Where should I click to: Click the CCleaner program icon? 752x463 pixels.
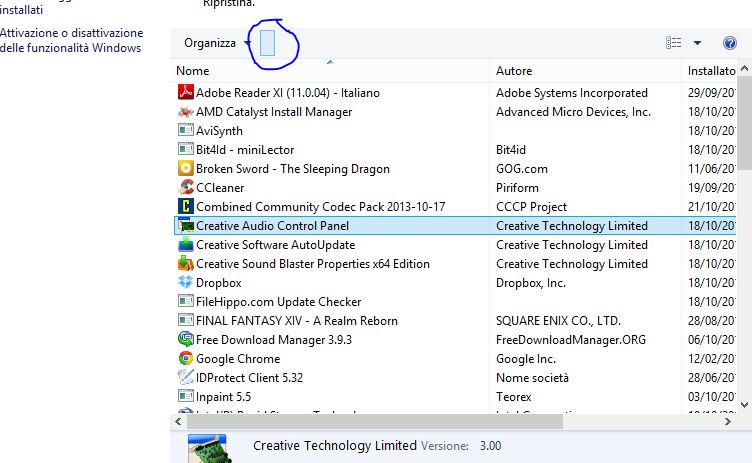click(x=186, y=187)
